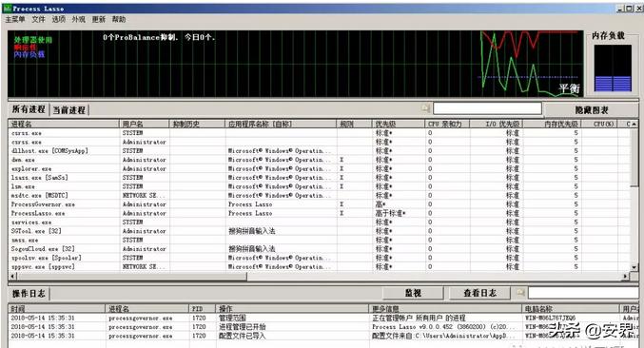This screenshot has width=644, height=348.
Task: Select the explorer.exe process row
Action: point(319,168)
